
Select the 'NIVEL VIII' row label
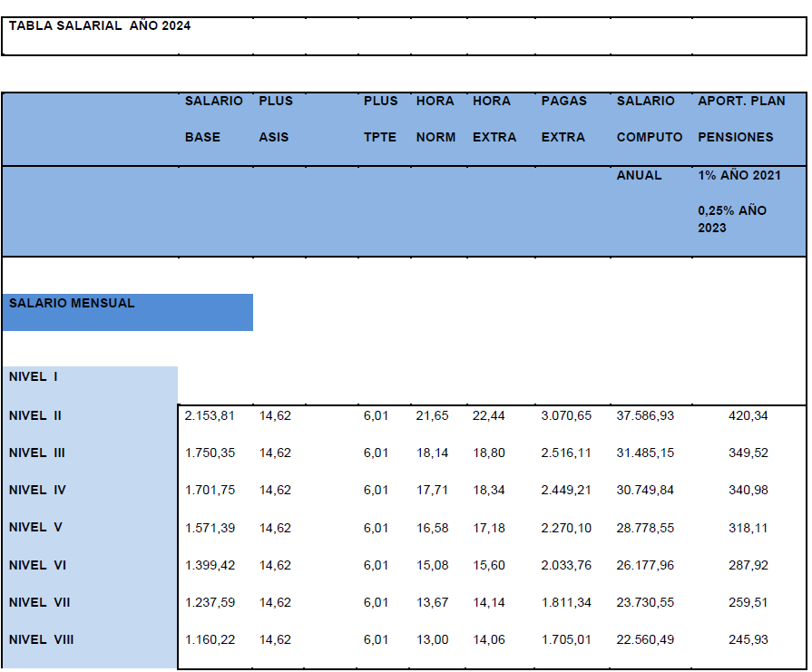point(41,639)
